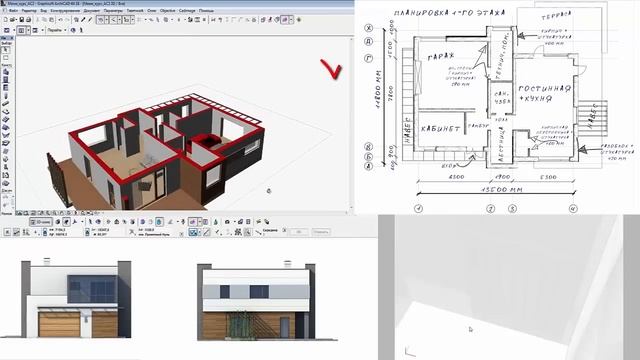Click the Open file icon
This screenshot has width=640, height=360.
[13, 20]
